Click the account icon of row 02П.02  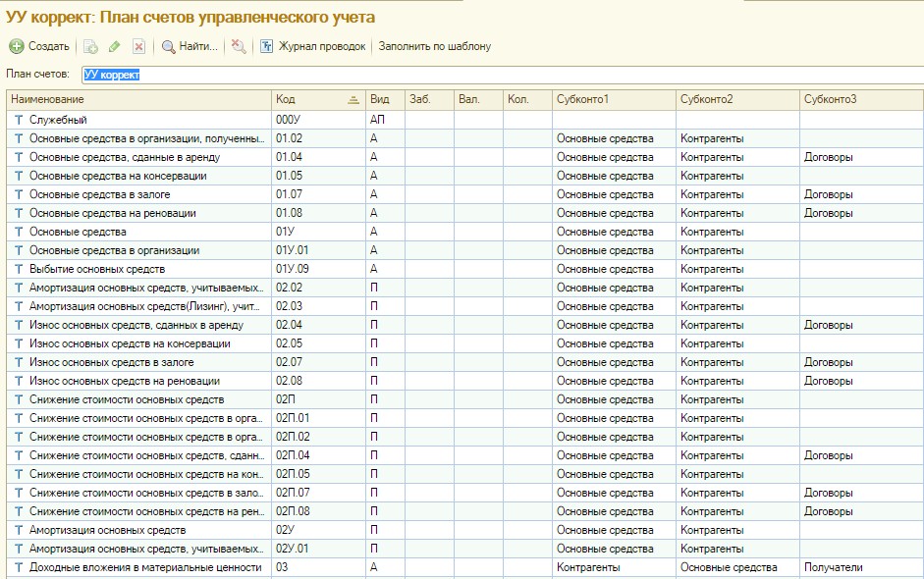coord(19,437)
